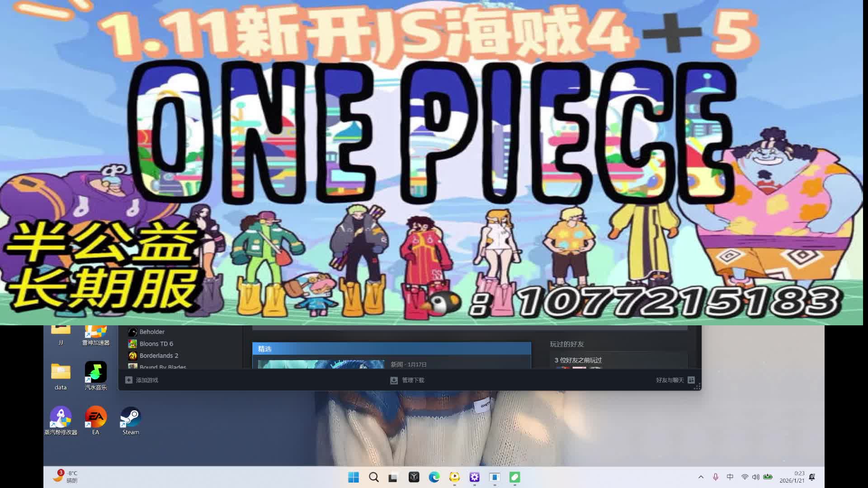The width and height of the screenshot is (868, 488).
Task: Select Bloons TD 6 in library
Action: (156, 344)
